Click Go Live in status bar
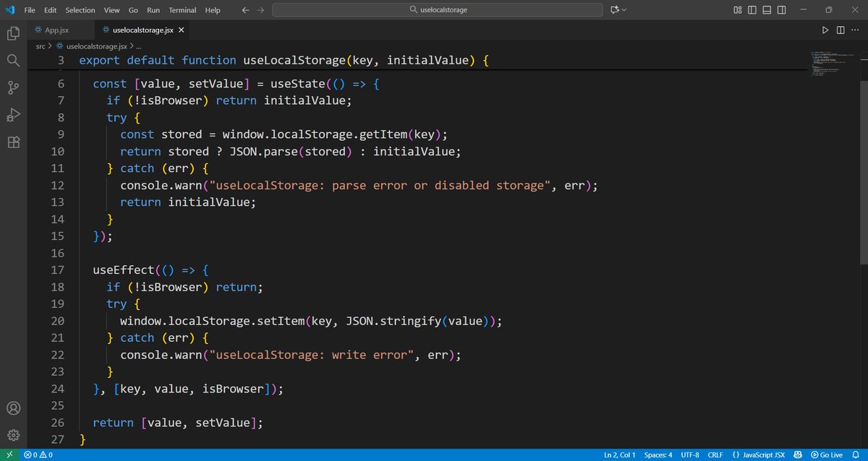The width and height of the screenshot is (868, 461). pos(827,455)
